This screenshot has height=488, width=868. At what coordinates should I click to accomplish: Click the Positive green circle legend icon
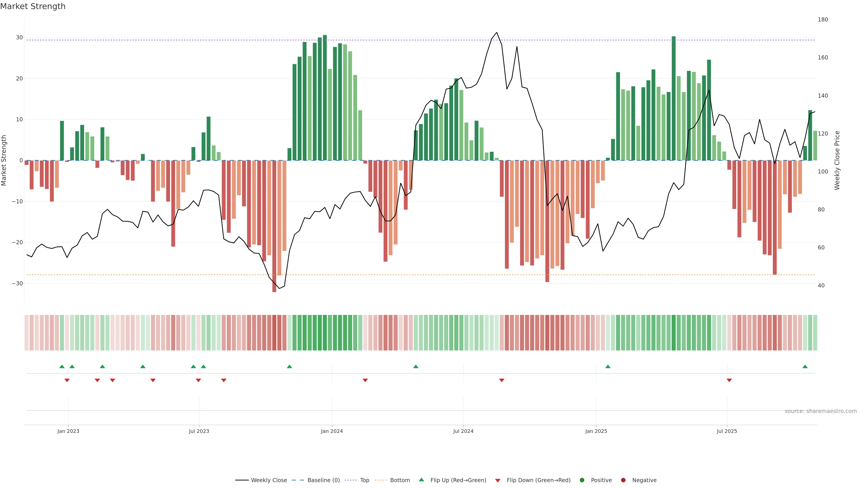[x=582, y=480]
